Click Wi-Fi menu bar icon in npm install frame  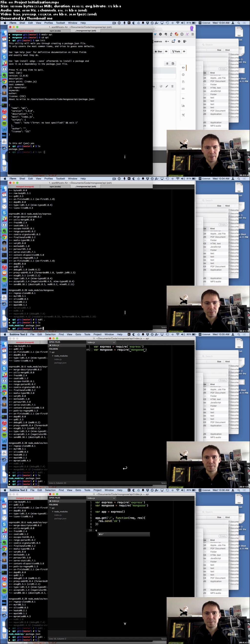coord(177,179)
